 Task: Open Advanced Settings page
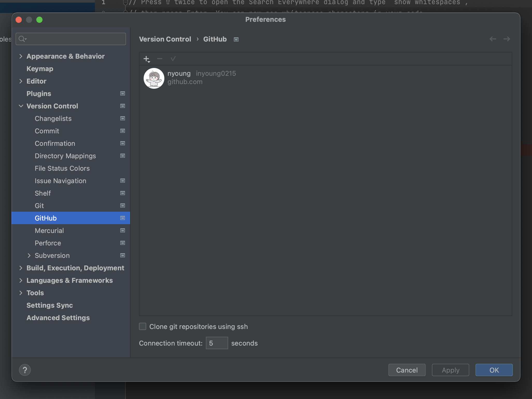(71, 318)
